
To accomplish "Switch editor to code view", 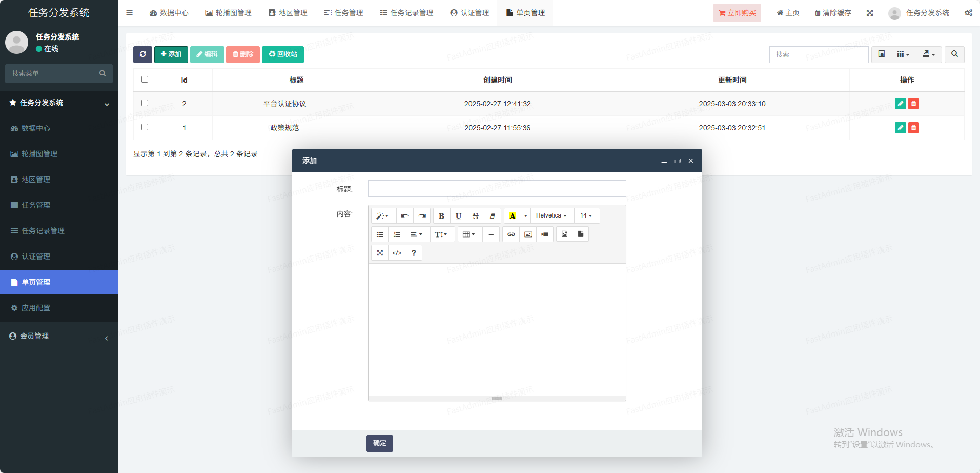I will pos(397,253).
